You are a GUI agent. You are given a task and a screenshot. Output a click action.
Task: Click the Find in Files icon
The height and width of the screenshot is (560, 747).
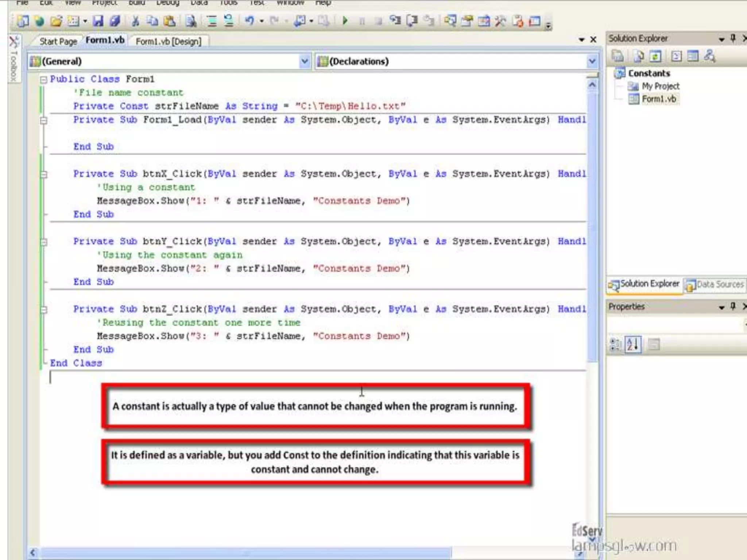point(191,21)
